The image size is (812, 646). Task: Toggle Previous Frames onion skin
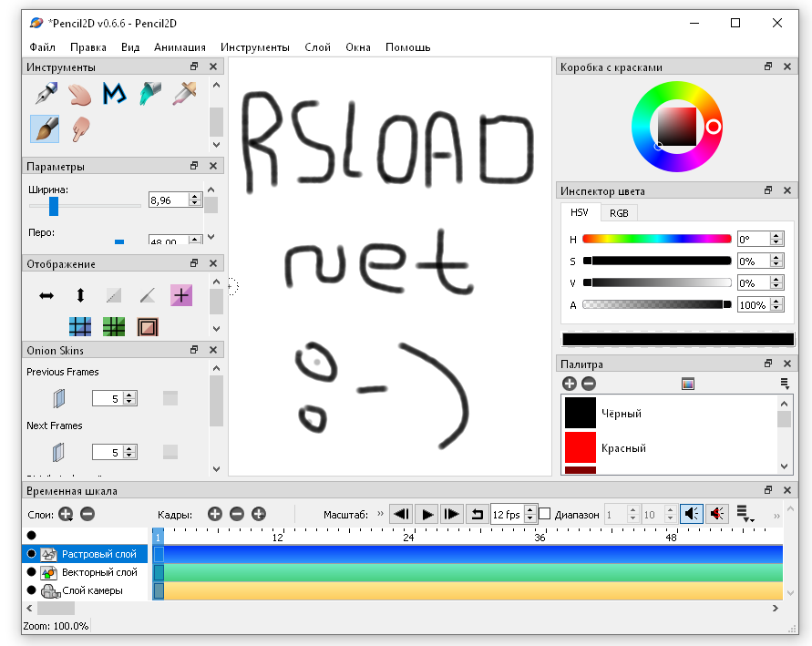(59, 398)
